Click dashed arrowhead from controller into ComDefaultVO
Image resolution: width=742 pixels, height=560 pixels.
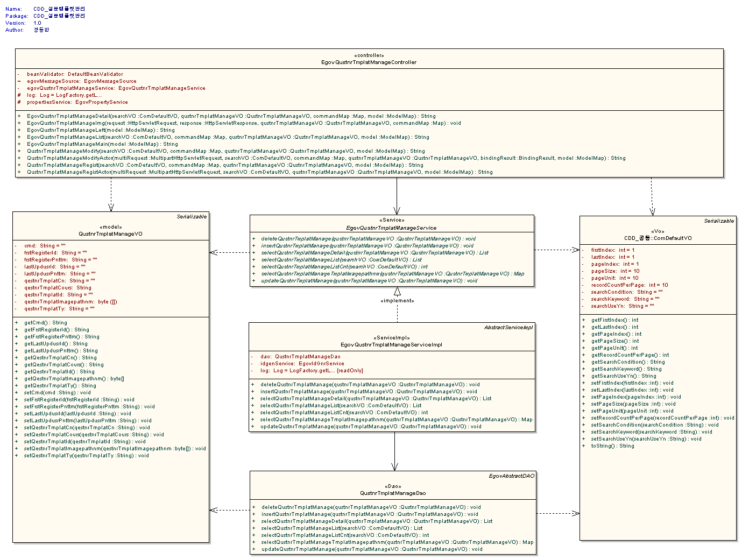point(652,211)
